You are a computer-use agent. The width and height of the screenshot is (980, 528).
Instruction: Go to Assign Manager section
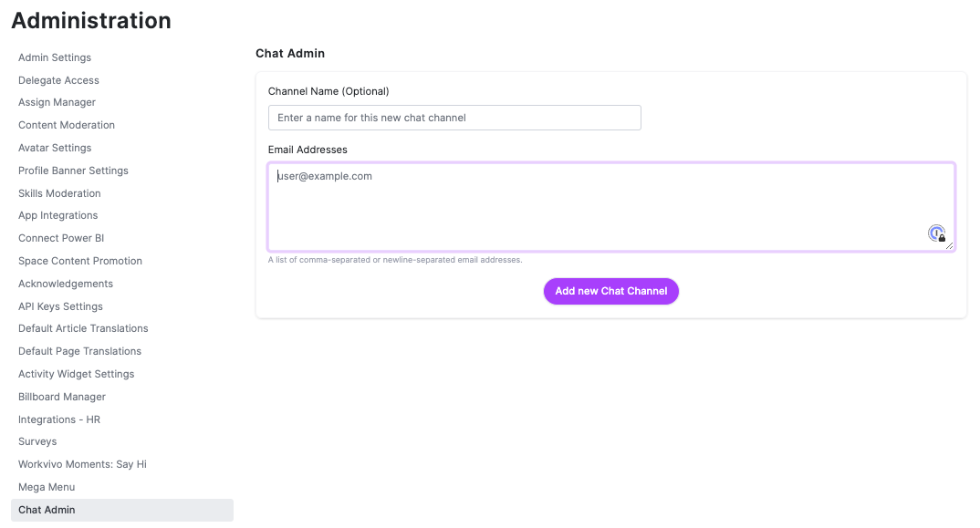click(57, 102)
